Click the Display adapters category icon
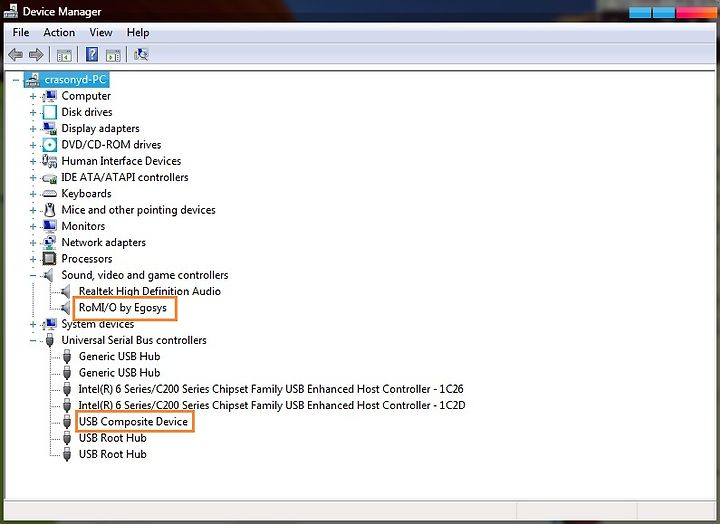Viewport: 720px width, 524px height. tap(50, 129)
